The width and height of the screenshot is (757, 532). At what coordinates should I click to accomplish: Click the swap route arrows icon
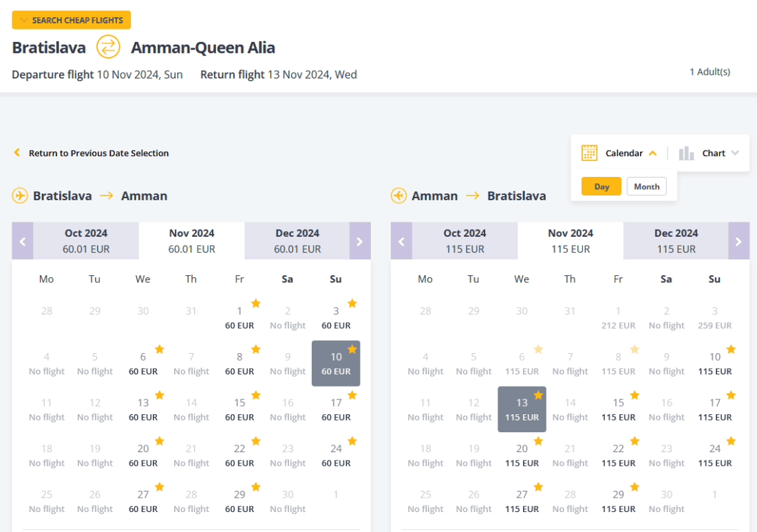108,47
